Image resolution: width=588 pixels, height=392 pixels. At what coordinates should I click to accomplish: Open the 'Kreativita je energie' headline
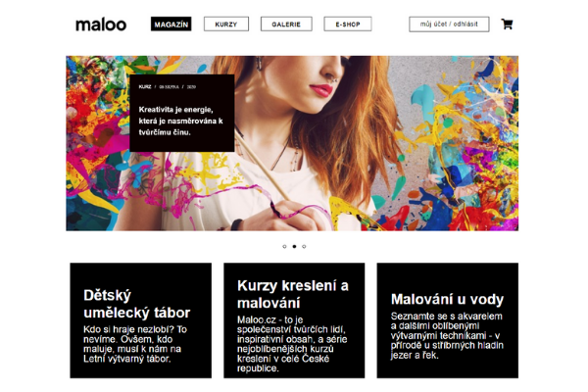click(x=180, y=121)
